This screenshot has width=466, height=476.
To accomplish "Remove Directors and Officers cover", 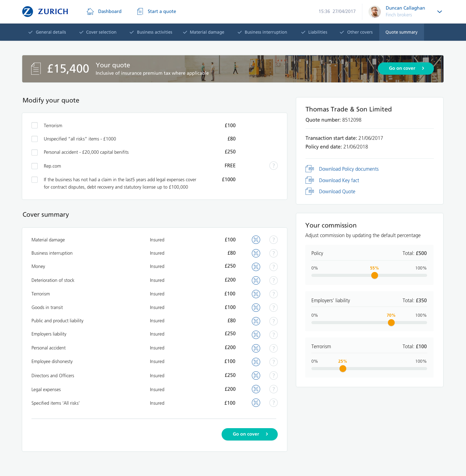I will pos(256,375).
